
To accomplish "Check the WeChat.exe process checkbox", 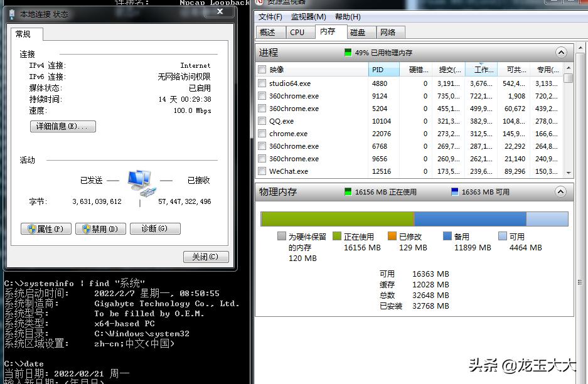I will pyautogui.click(x=263, y=171).
